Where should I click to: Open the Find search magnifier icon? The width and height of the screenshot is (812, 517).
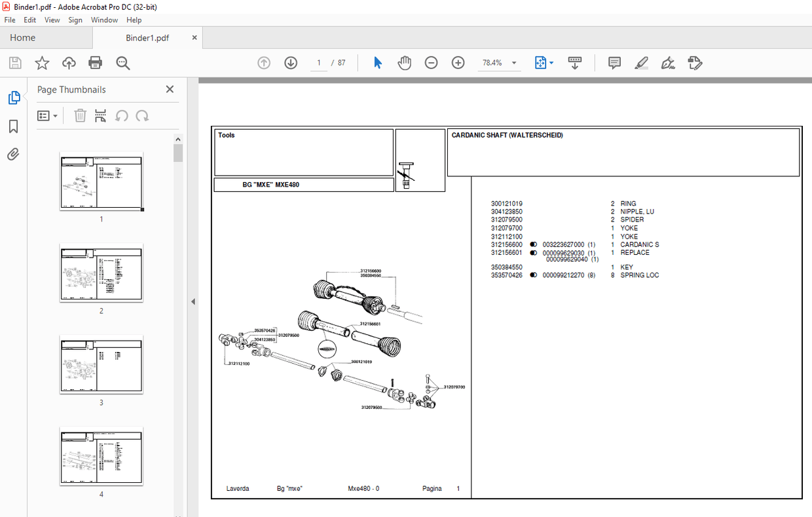[x=122, y=62]
